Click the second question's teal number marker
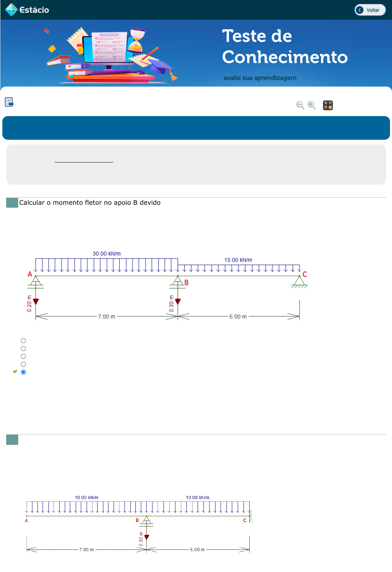Screen dimensions: 392x572 point(12,440)
